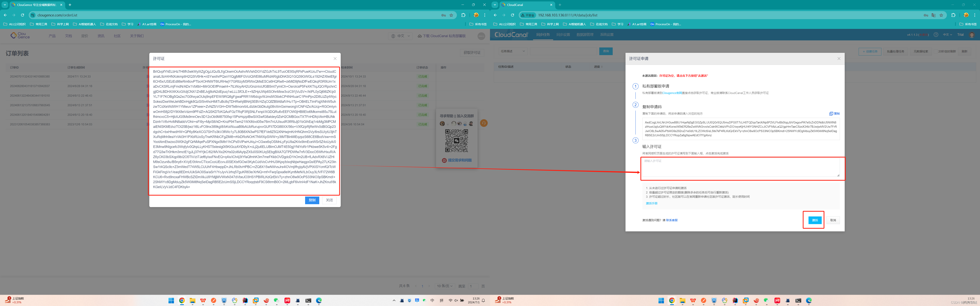The width and height of the screenshot is (980, 306).
Task: Go to 关于我们 on ClouGence
Action: point(137,36)
